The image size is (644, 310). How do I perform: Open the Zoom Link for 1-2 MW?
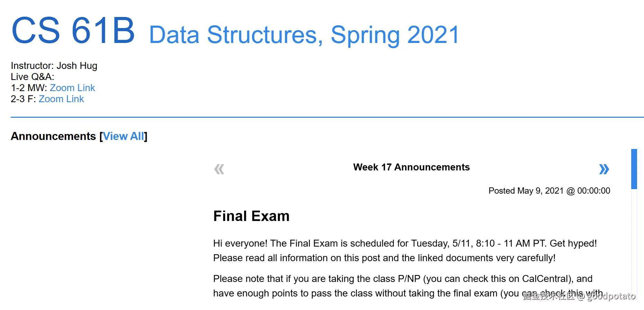point(72,88)
